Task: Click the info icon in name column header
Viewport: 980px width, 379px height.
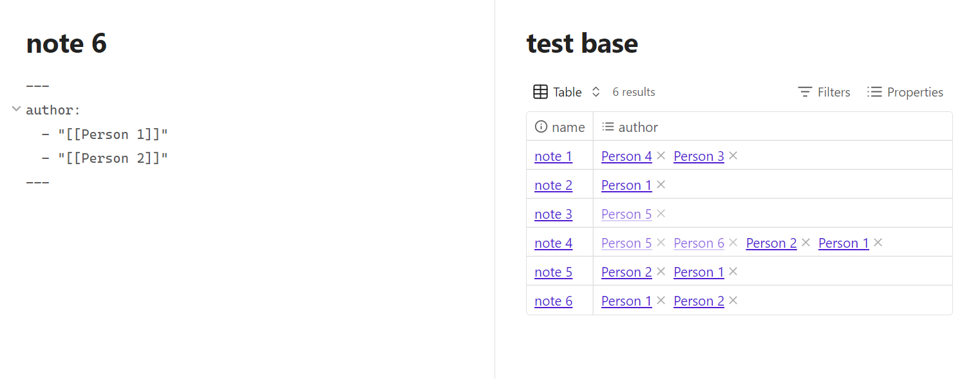Action: tap(542, 127)
